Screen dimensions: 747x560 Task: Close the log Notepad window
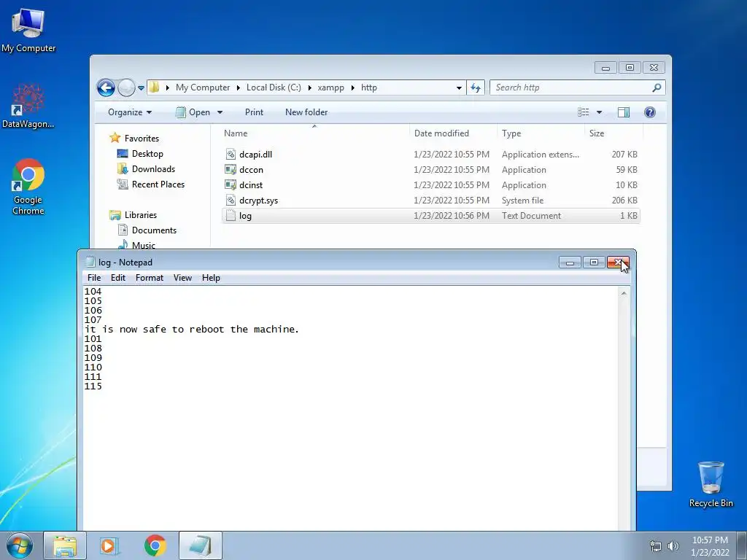pos(618,262)
